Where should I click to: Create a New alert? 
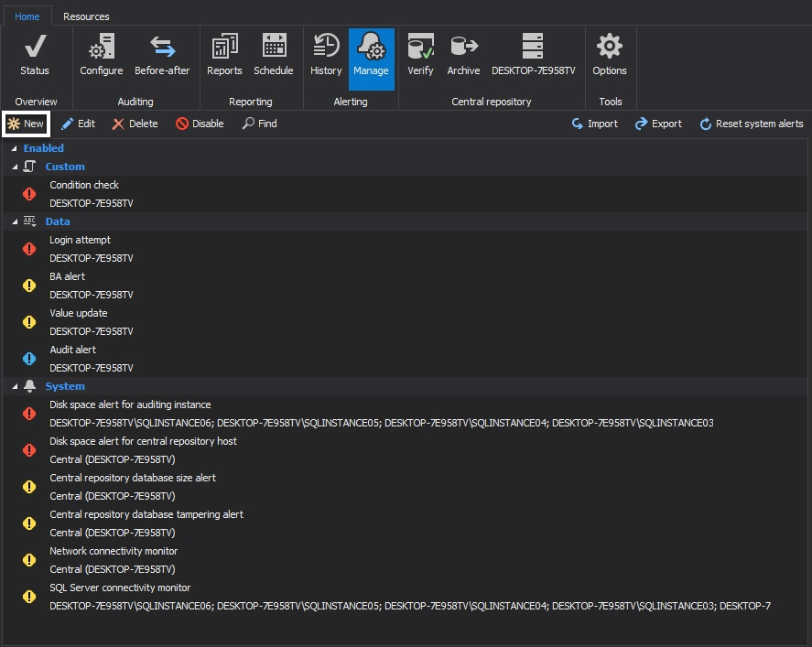click(x=26, y=124)
